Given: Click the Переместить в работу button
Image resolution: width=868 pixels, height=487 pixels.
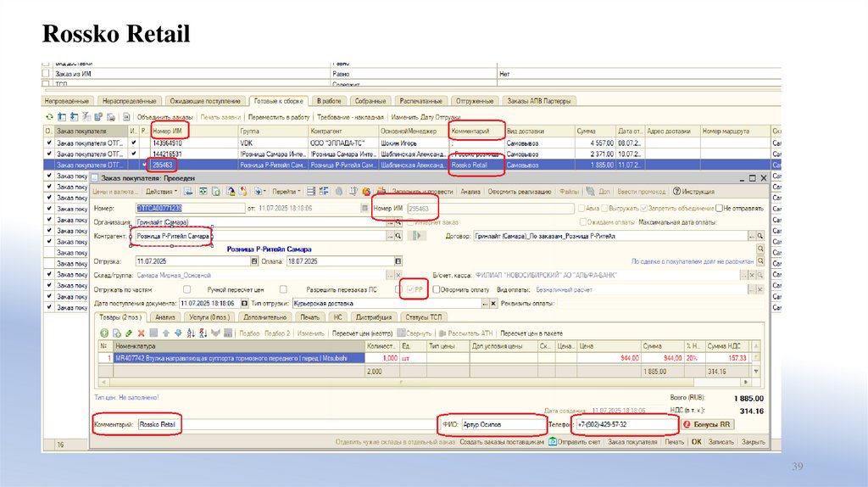Looking at the screenshot, I should pyautogui.click(x=278, y=117).
